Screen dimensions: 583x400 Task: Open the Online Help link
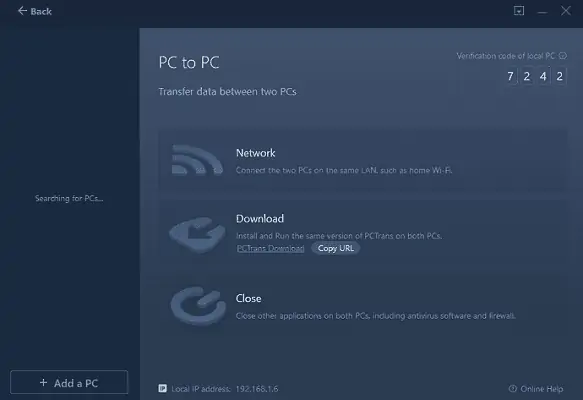coord(541,389)
